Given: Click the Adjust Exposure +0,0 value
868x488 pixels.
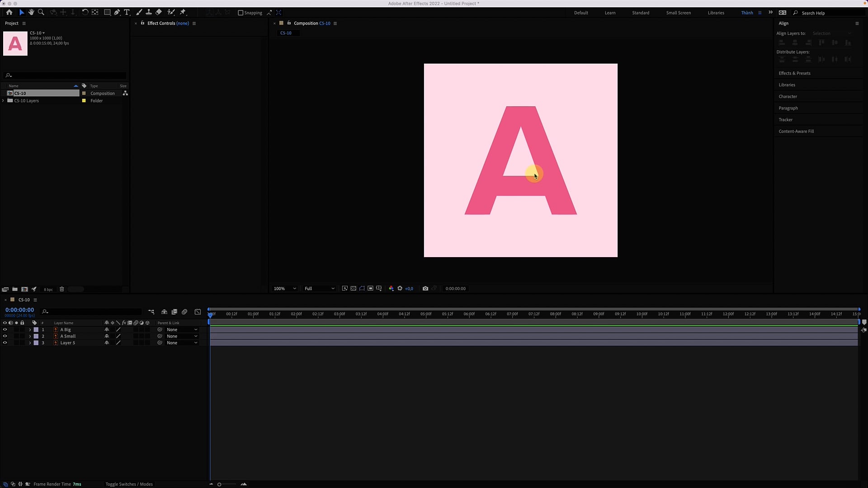Looking at the screenshot, I should (x=409, y=289).
